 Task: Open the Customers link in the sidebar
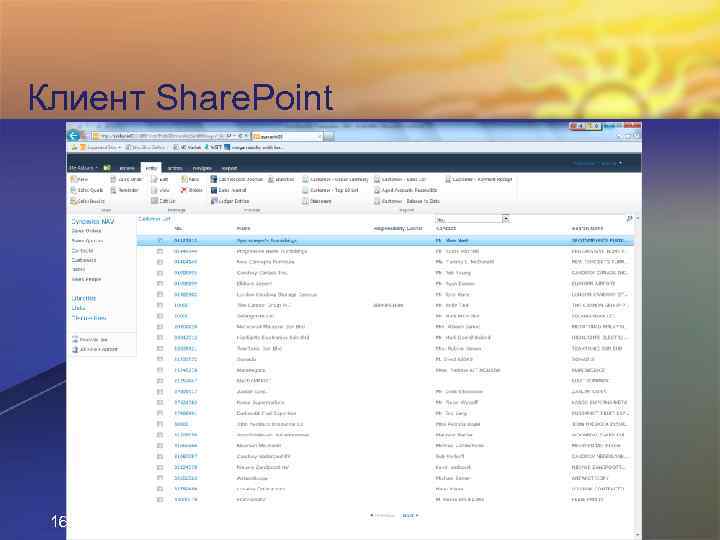coord(84,260)
